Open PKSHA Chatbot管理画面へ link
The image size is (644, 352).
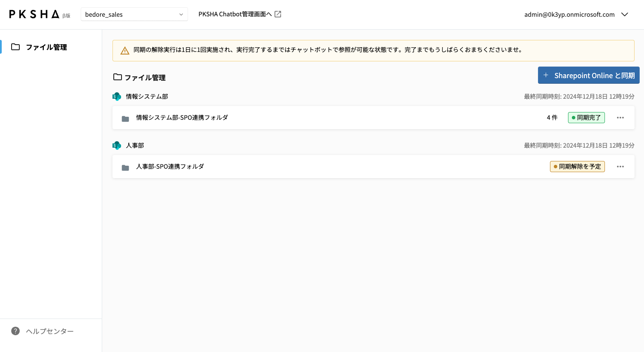[x=235, y=14]
